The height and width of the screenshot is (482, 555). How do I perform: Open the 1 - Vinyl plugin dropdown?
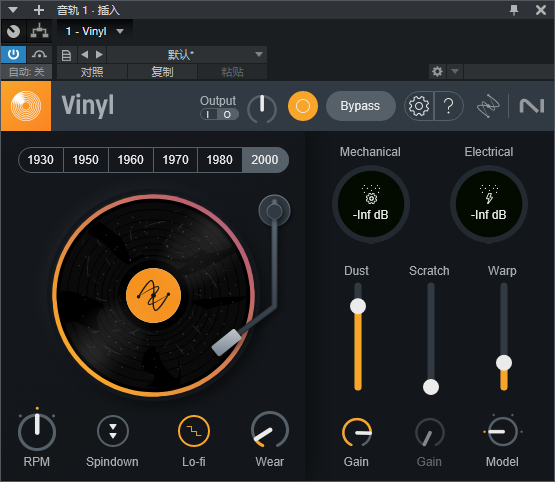(95, 31)
